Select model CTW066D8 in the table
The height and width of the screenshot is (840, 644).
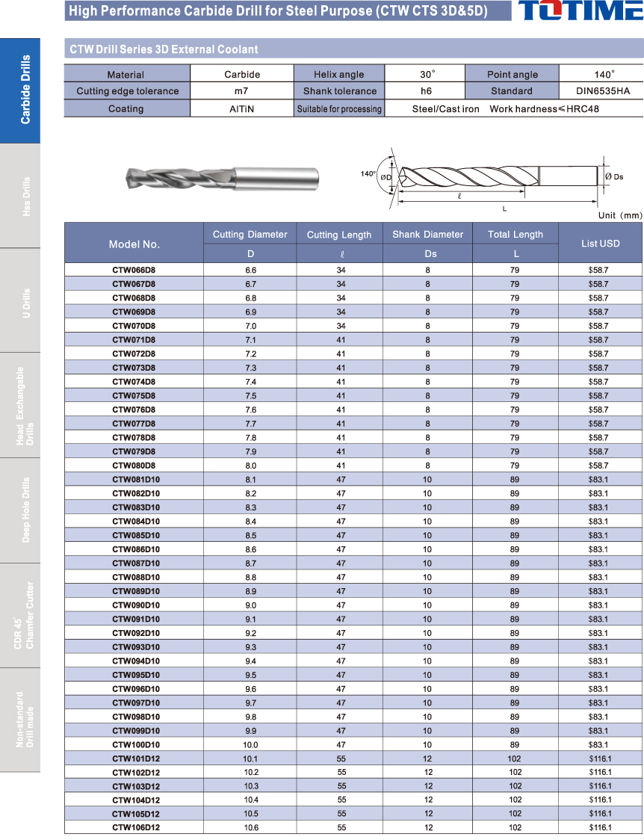pyautogui.click(x=134, y=270)
